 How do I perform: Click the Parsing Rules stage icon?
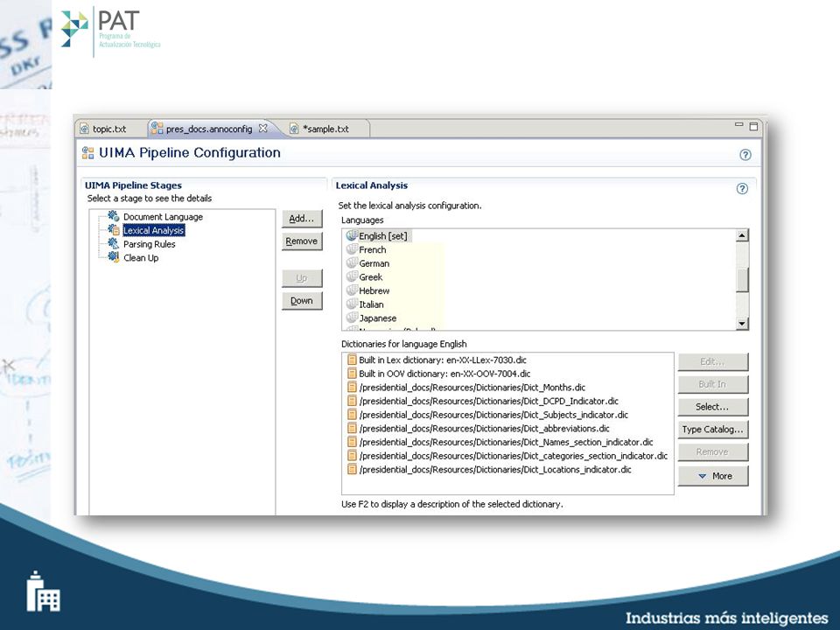tap(113, 243)
